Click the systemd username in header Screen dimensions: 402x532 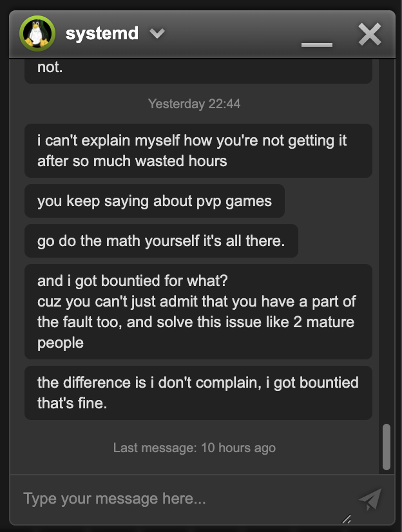pyautogui.click(x=102, y=33)
